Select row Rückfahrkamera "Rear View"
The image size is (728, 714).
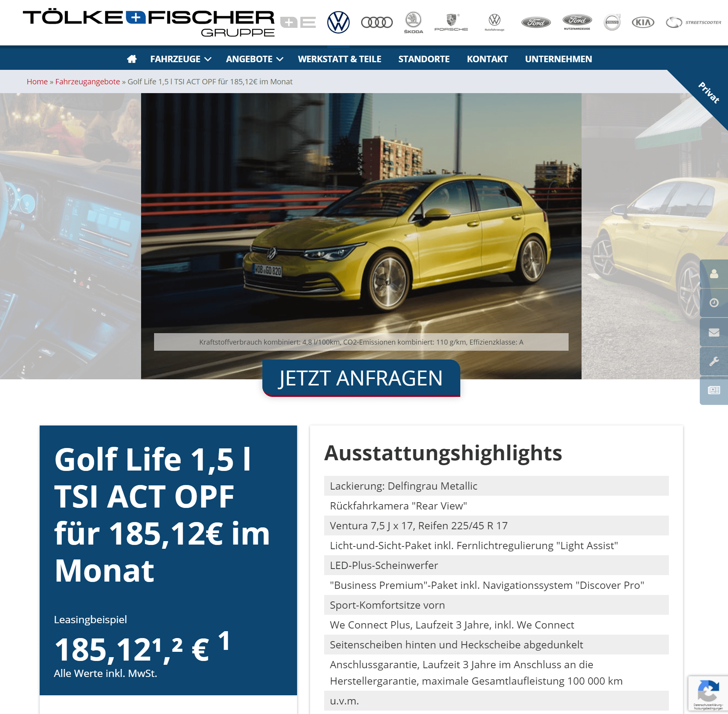click(x=496, y=506)
